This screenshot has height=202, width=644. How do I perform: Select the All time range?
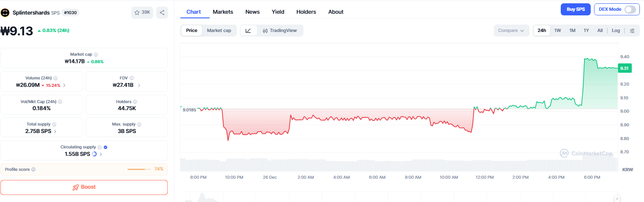(x=600, y=30)
